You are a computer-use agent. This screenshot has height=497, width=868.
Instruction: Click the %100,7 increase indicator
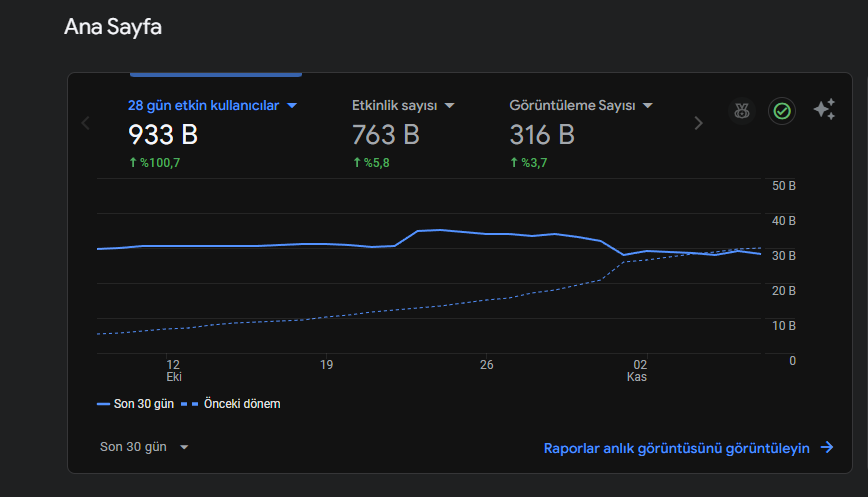[x=154, y=163]
